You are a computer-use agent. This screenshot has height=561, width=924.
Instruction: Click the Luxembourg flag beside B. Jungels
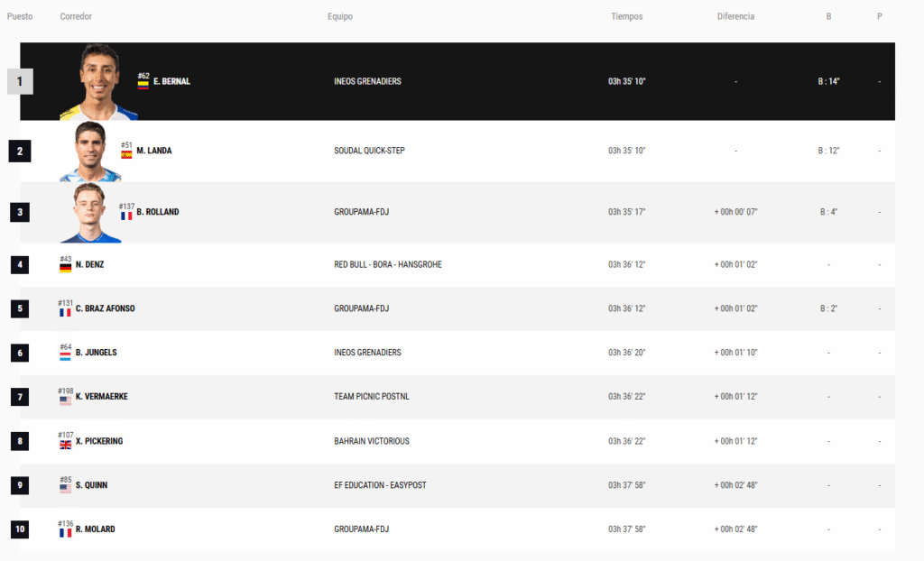(65, 356)
